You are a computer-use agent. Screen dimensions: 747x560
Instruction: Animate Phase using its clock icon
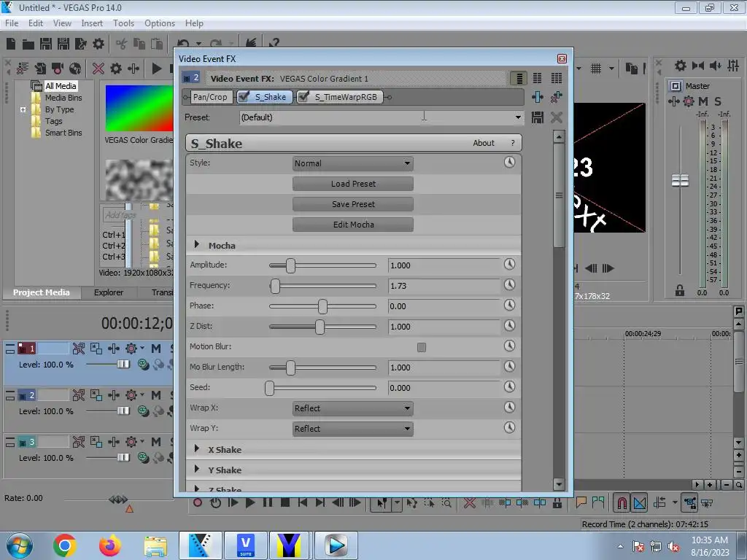point(509,306)
